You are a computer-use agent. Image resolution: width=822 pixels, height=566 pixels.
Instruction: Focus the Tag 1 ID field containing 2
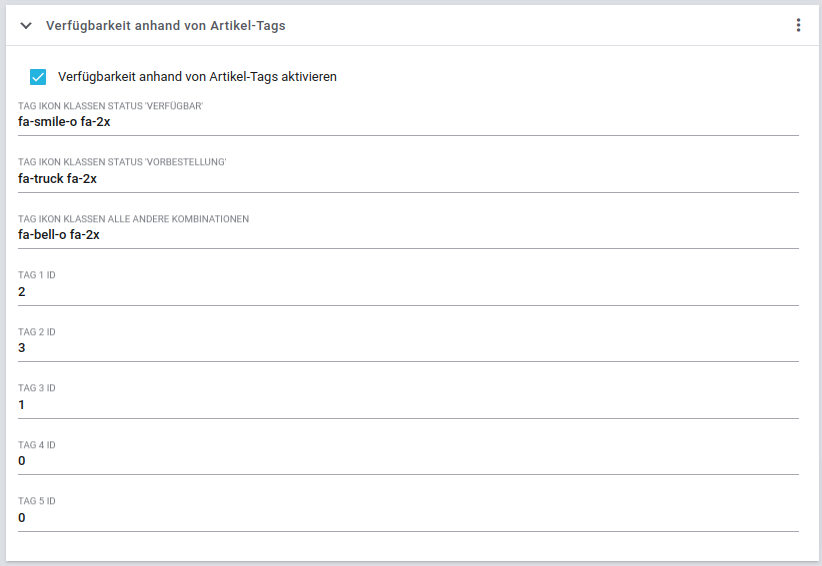pos(408,292)
